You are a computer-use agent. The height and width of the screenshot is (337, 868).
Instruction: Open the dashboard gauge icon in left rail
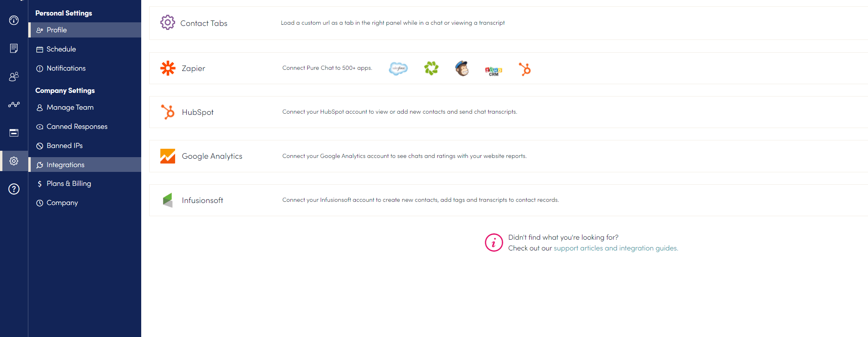pos(14,20)
